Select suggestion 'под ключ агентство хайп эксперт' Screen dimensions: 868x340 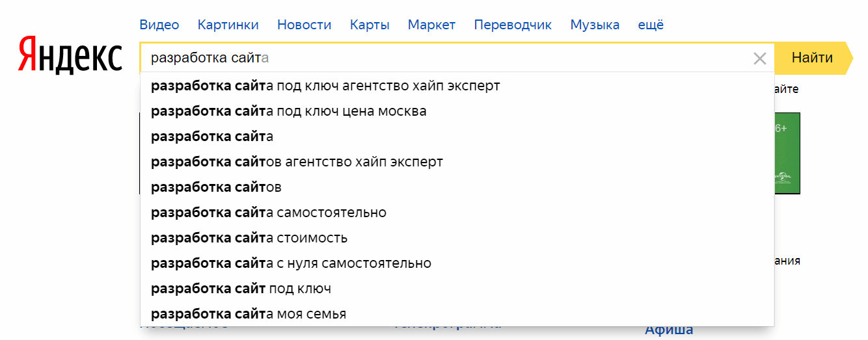click(325, 86)
